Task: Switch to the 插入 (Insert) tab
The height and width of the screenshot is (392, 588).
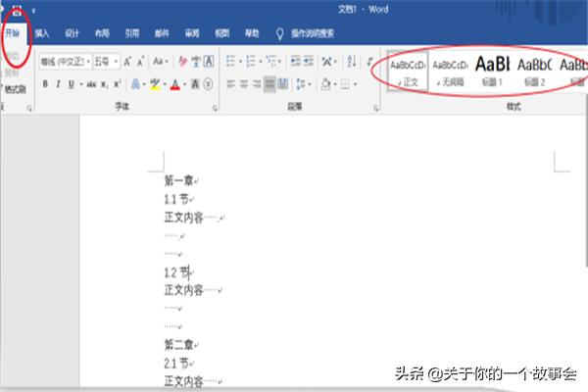Action: [x=41, y=32]
